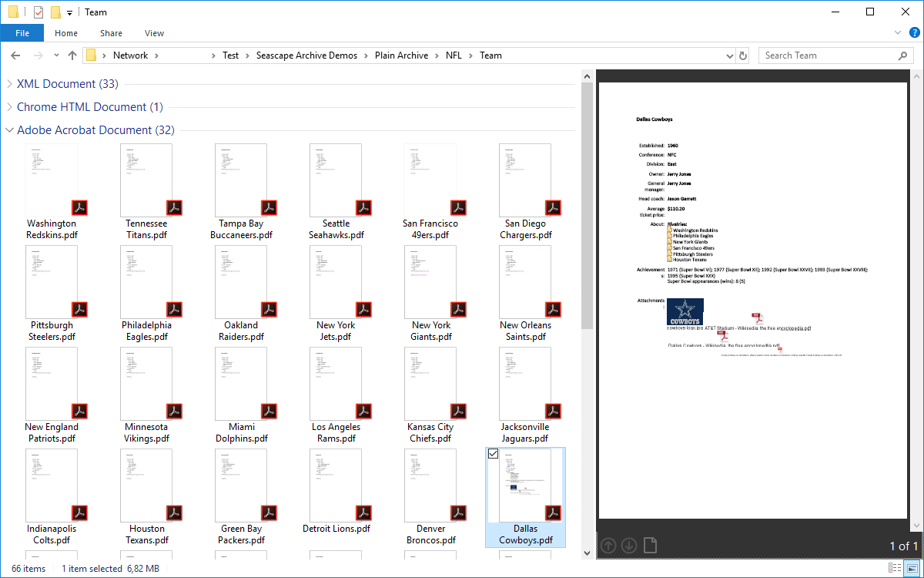Select the Tennessee Titans.pdf file
The width and height of the screenshot is (924, 578).
click(x=146, y=191)
